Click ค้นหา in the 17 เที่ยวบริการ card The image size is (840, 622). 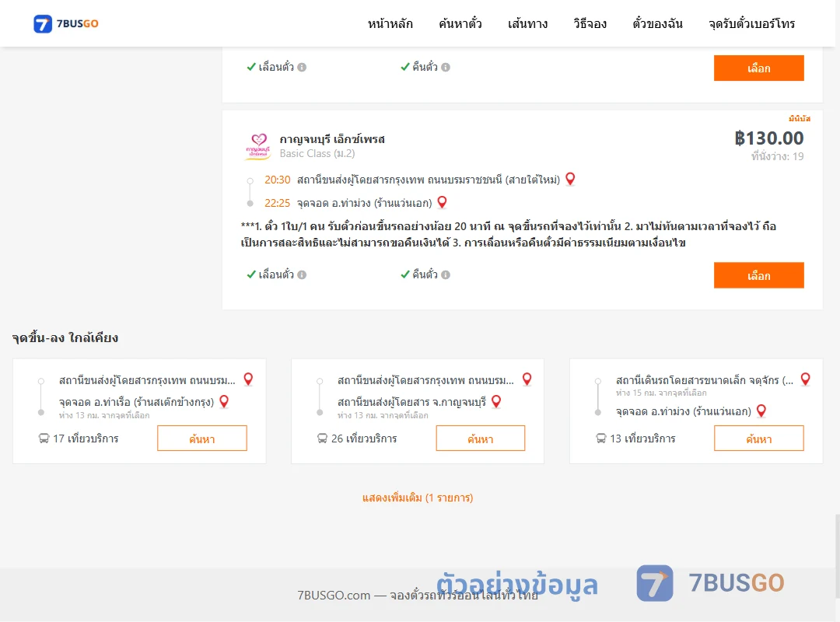[202, 439]
